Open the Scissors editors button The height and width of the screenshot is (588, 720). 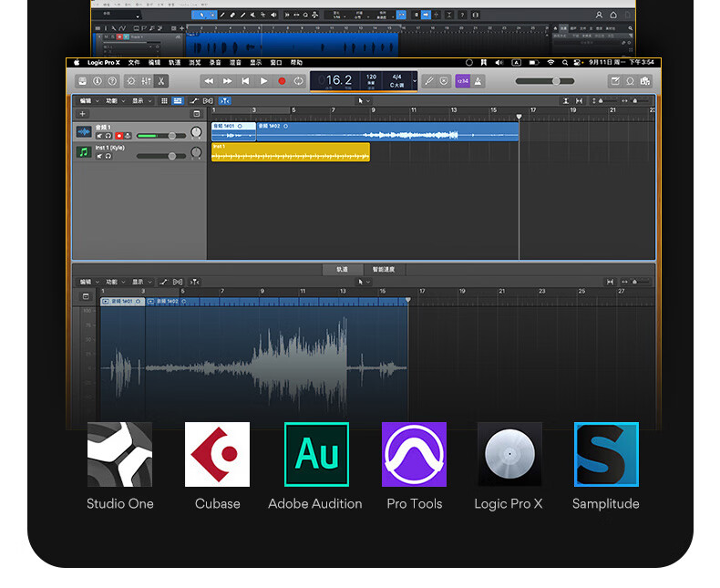tap(162, 81)
